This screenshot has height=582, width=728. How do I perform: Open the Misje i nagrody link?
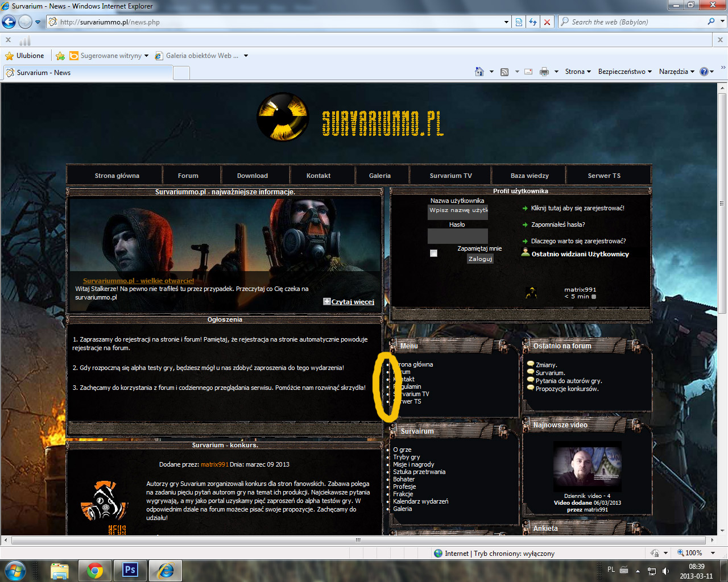413,464
